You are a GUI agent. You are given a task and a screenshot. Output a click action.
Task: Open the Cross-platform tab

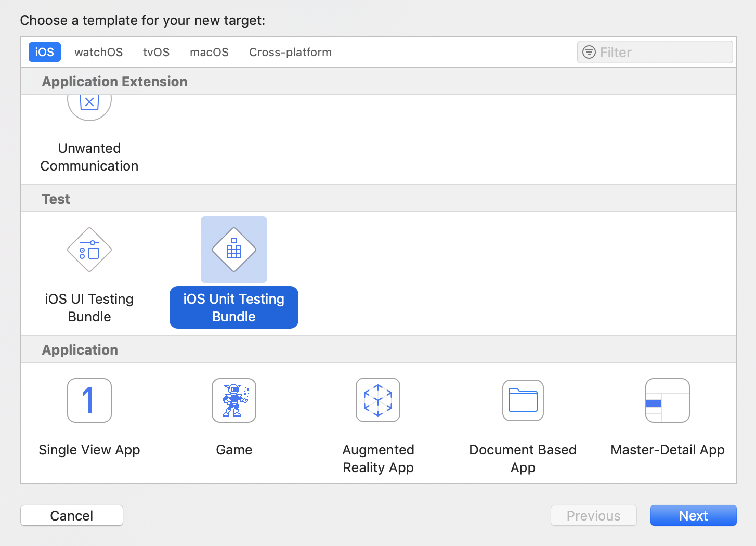290,52
